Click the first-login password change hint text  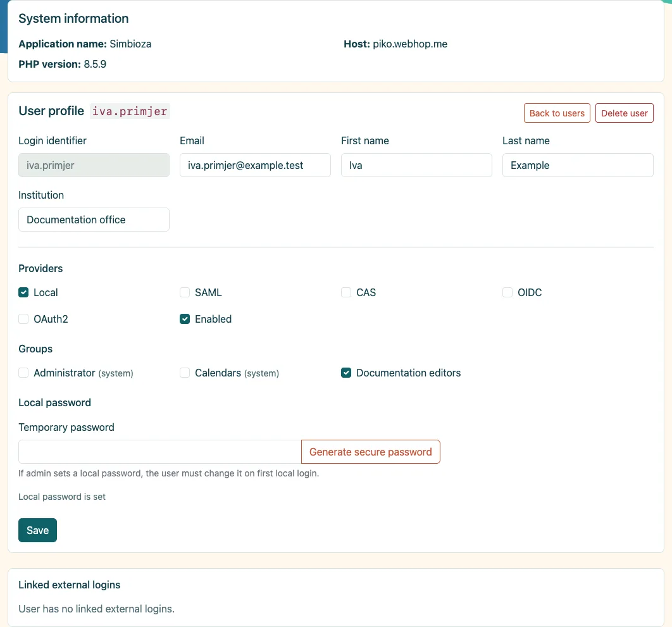pyautogui.click(x=168, y=473)
